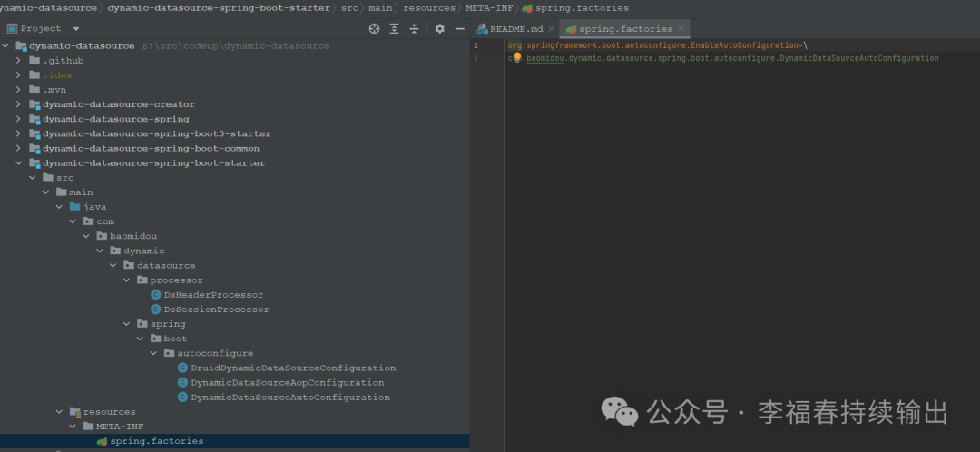
Task: Click the README.md tab markdown file icon
Action: (x=482, y=29)
